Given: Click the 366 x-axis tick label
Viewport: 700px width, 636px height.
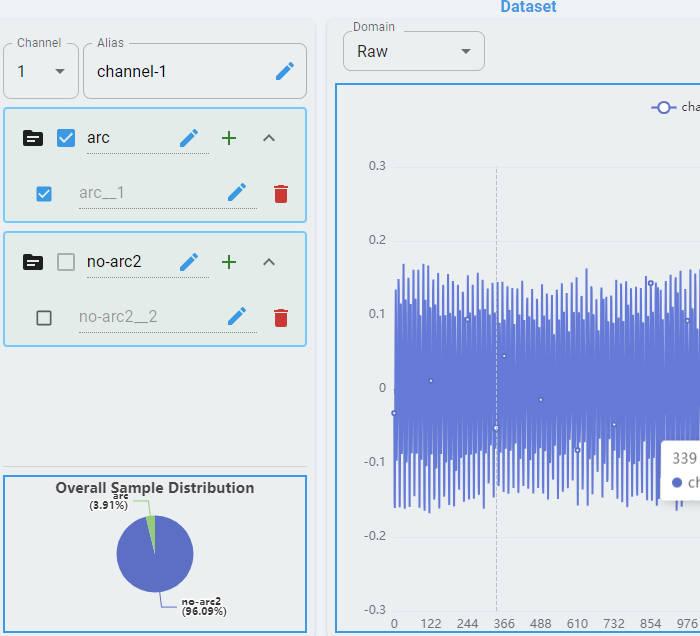Looking at the screenshot, I should pyautogui.click(x=504, y=624).
